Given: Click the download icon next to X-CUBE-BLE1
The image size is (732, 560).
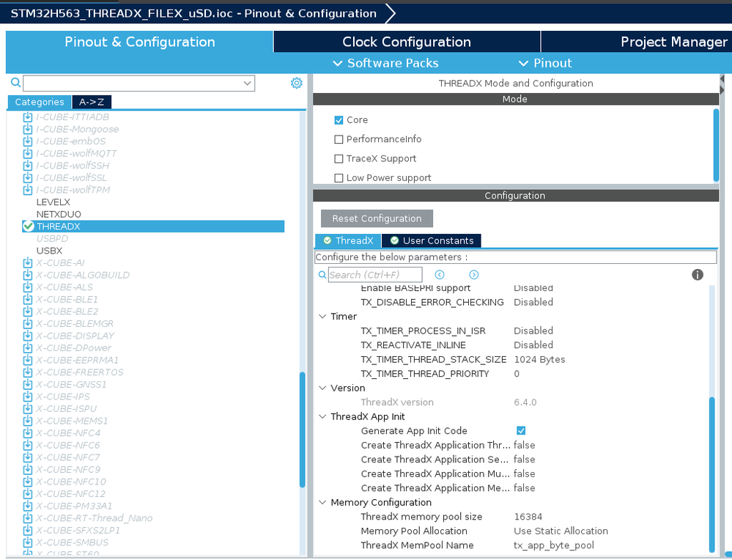Looking at the screenshot, I should pos(28,299).
